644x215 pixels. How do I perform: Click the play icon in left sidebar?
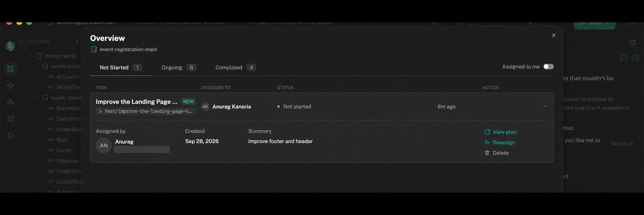pos(10,136)
